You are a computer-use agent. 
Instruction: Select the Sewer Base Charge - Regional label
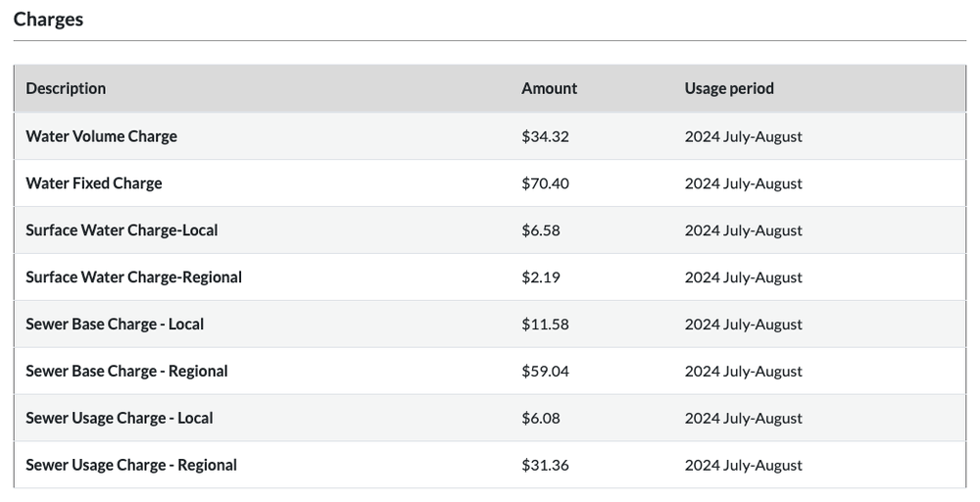click(126, 372)
